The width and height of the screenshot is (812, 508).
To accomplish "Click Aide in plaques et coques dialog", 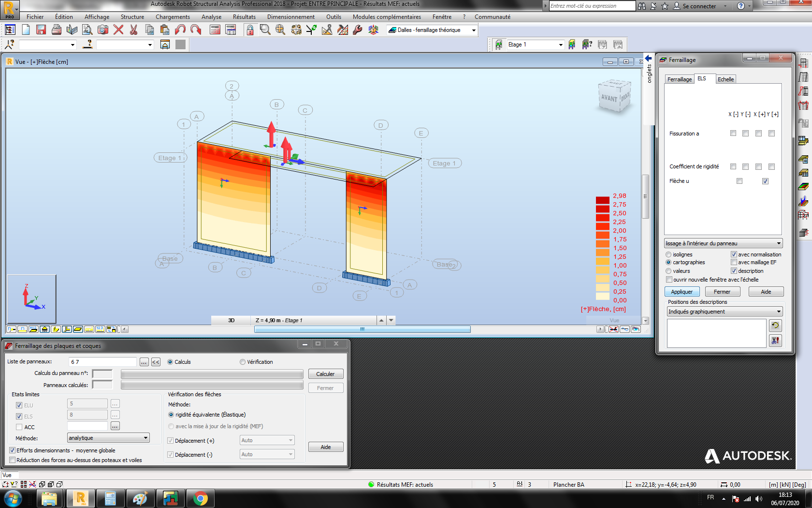I will [x=326, y=447].
